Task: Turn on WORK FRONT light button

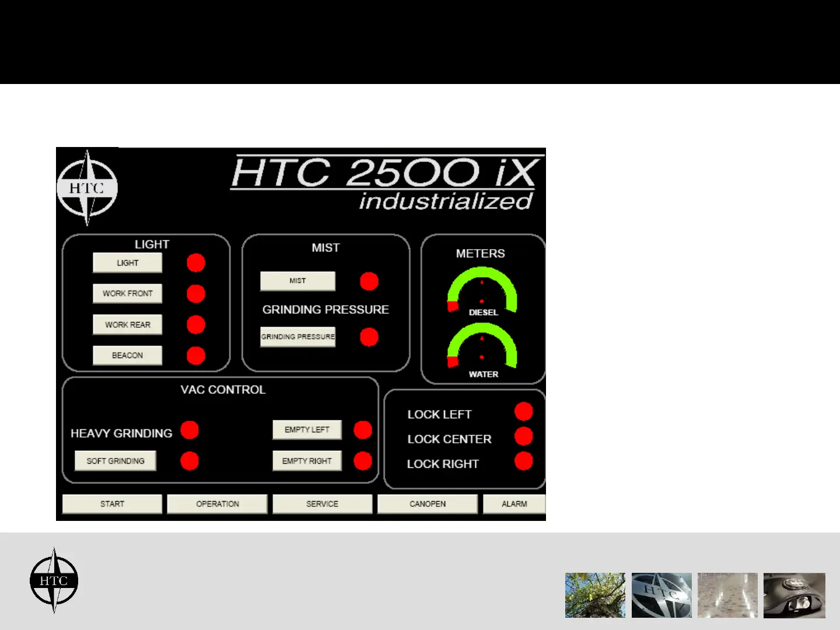Action: tap(127, 293)
